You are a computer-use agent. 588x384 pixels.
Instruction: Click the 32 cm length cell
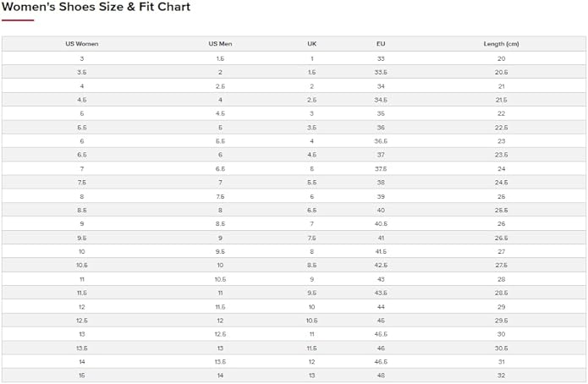(501, 376)
